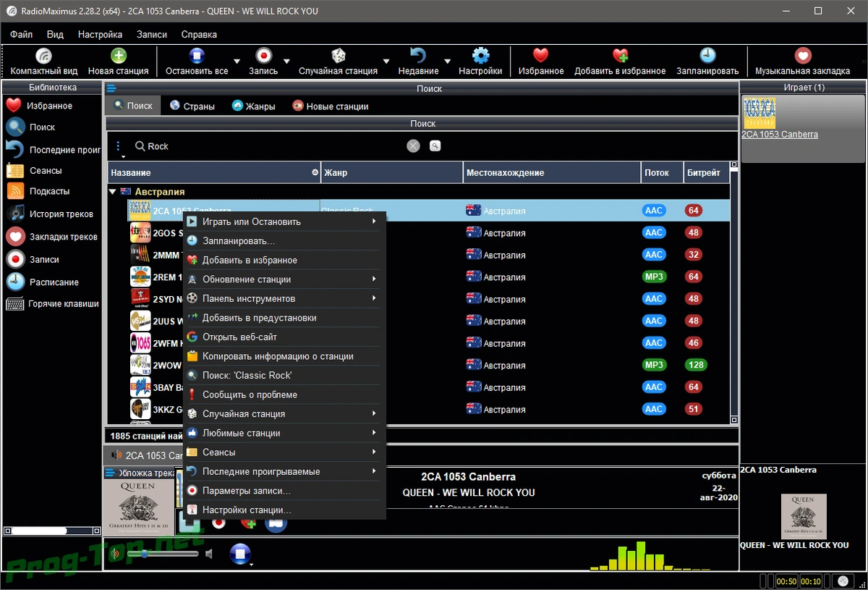Screen dimensions: 868x590
Task: Switch to the Жанры tab
Action: pos(254,106)
